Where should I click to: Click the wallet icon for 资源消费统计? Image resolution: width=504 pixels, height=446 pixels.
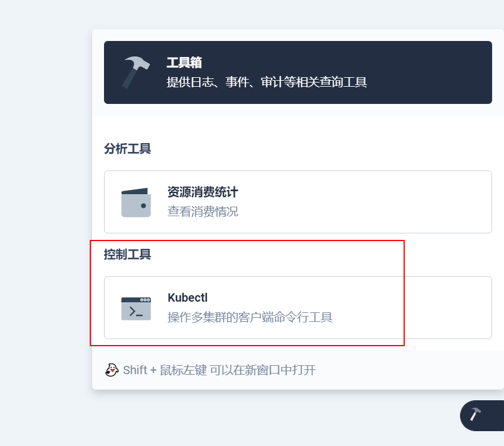tap(136, 203)
